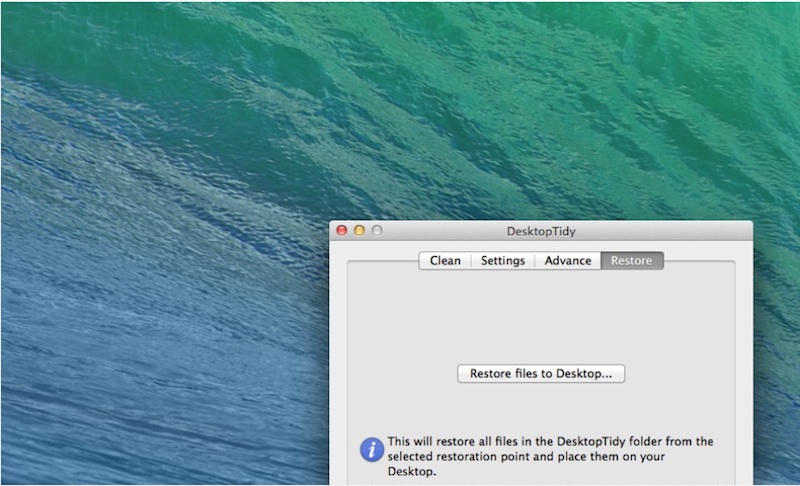The width and height of the screenshot is (800, 486).
Task: Minimize the DesktopTidy window
Action: (359, 231)
